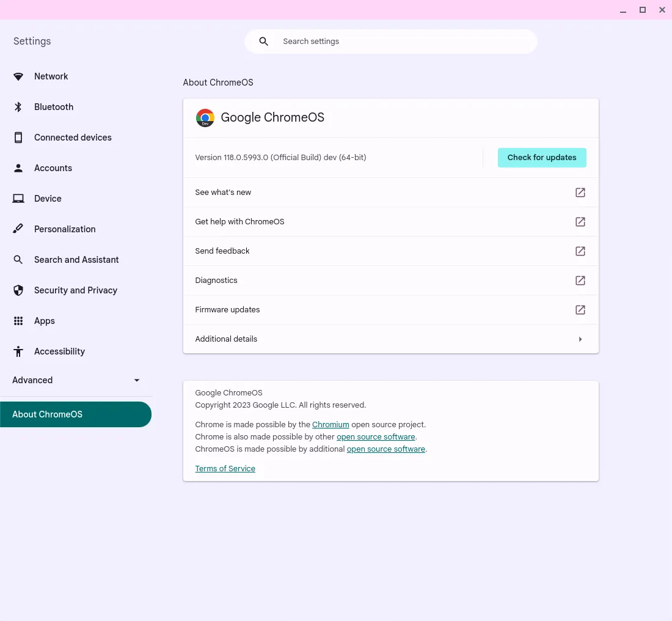Viewport: 672px width, 621px height.
Task: Open Personalization via paintbrush icon
Action: coord(18,229)
